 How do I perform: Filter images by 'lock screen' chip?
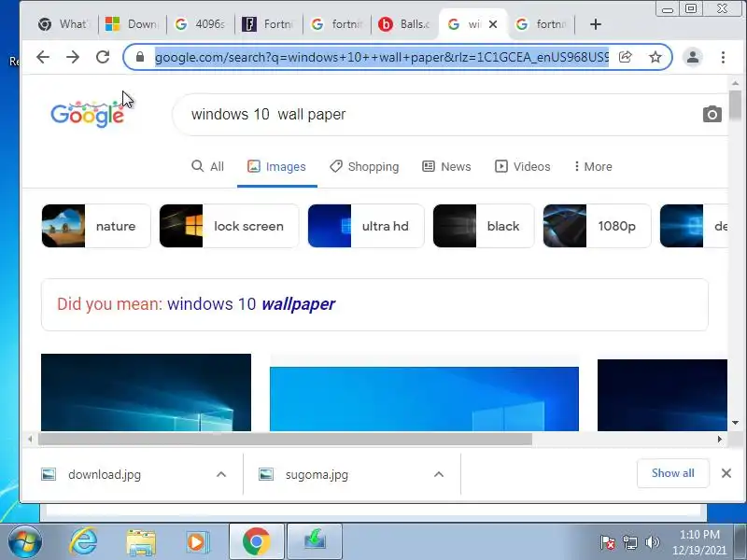229,226
